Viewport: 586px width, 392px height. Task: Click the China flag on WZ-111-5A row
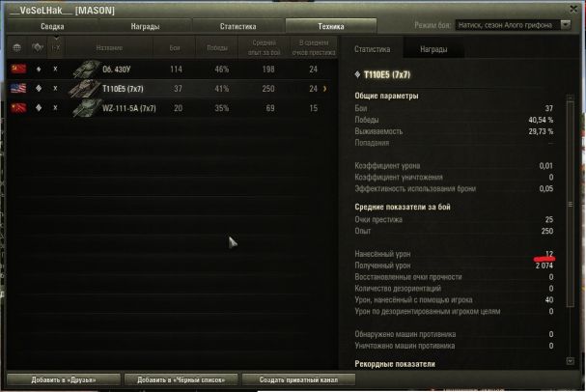tap(18, 108)
